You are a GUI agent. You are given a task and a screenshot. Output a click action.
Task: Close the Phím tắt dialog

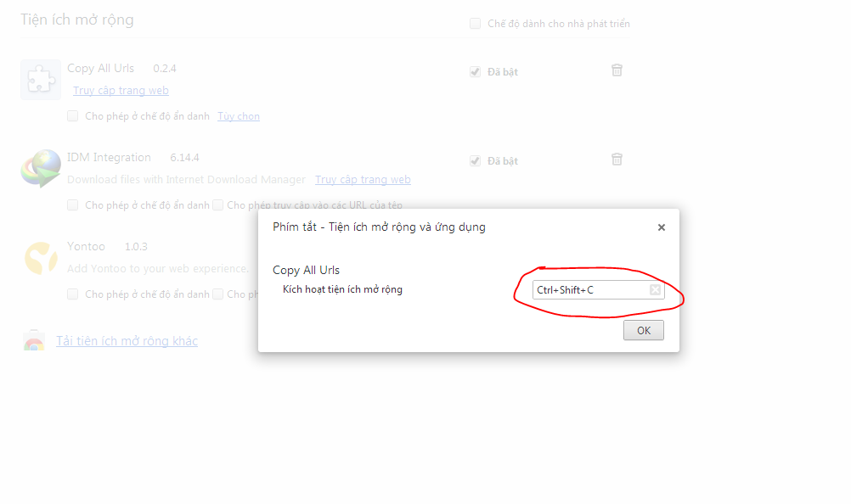point(661,227)
